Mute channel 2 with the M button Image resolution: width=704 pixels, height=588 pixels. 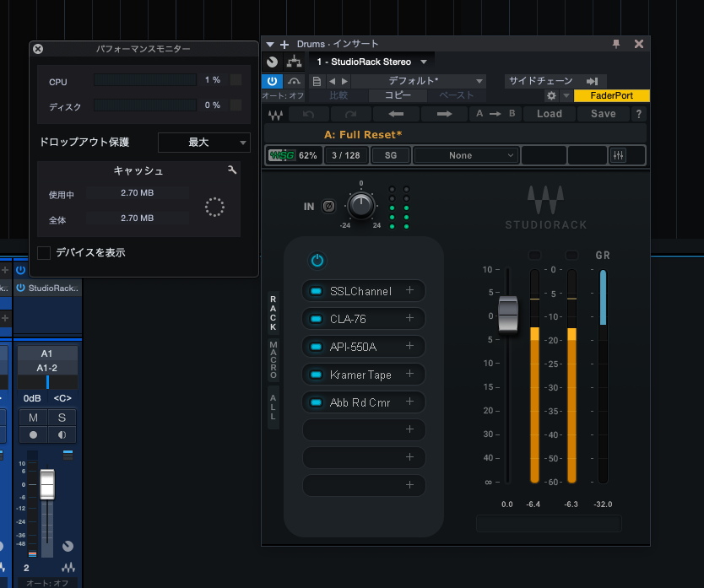pyautogui.click(x=33, y=418)
